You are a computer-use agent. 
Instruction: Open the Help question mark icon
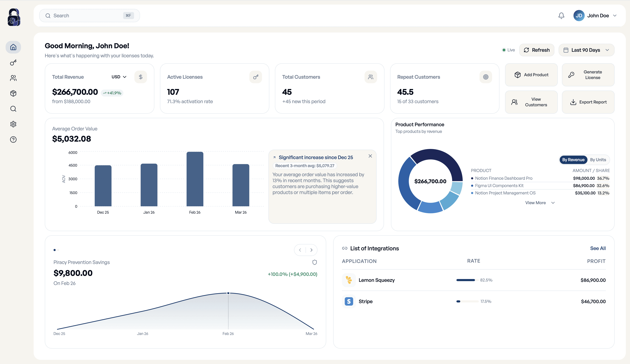tap(13, 140)
